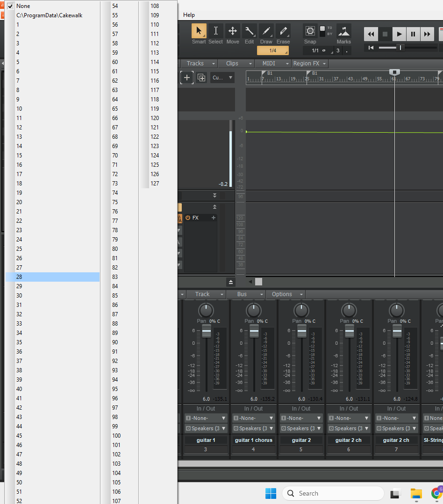This screenshot has width=443, height=504.
Task: Pick the Edit wrench tool
Action: pyautogui.click(x=249, y=31)
